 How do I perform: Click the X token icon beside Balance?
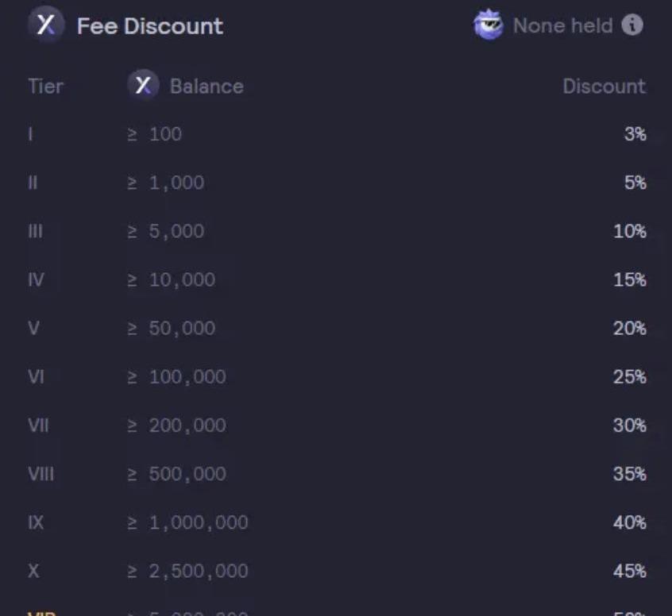point(143,86)
